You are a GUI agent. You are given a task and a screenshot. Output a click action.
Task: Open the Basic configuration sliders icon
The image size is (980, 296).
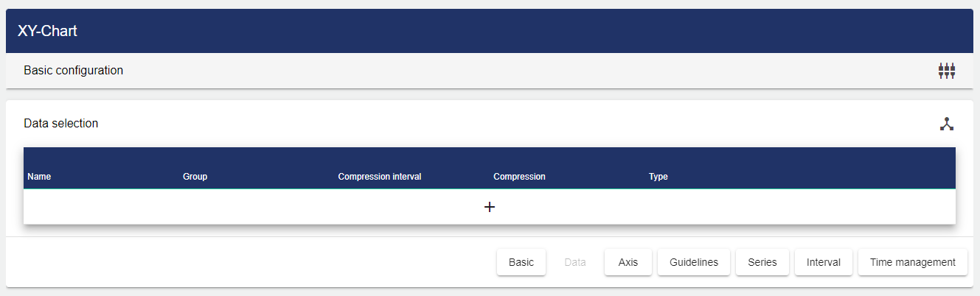[x=947, y=71]
